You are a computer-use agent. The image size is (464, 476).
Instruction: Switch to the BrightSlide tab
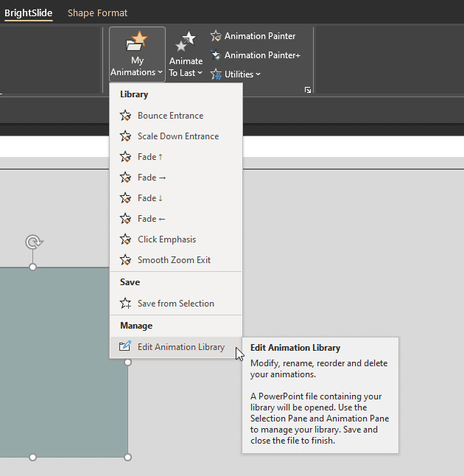pos(29,13)
